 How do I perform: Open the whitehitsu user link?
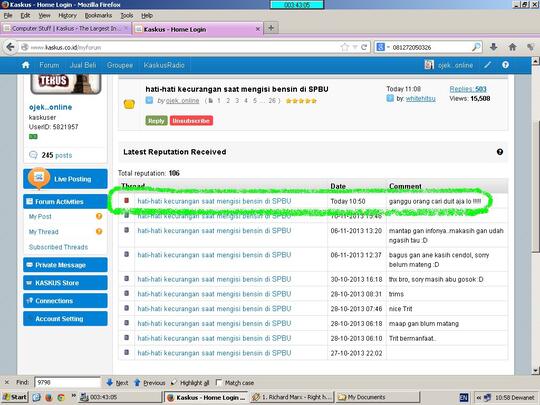[420, 98]
